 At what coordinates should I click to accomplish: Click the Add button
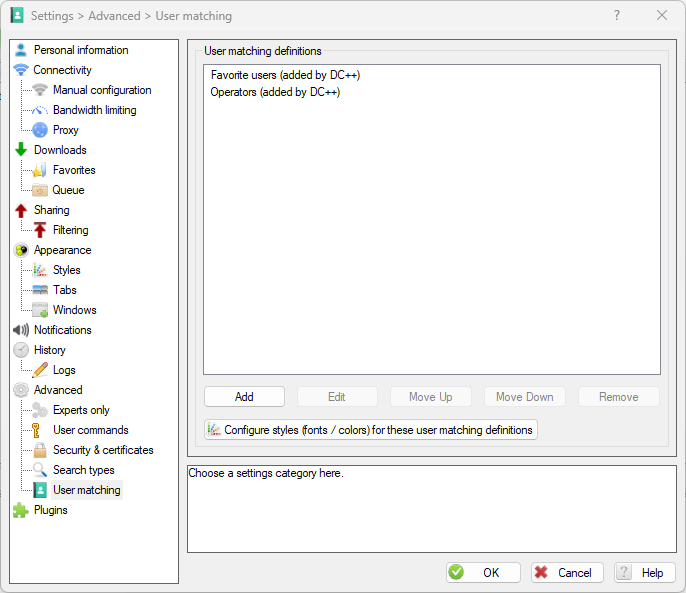click(244, 397)
